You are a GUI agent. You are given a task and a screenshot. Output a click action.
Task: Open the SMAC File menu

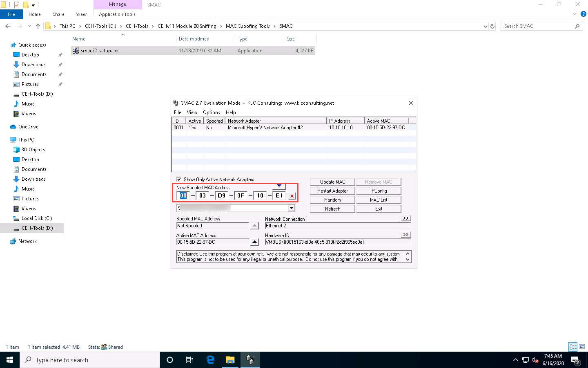coord(177,112)
